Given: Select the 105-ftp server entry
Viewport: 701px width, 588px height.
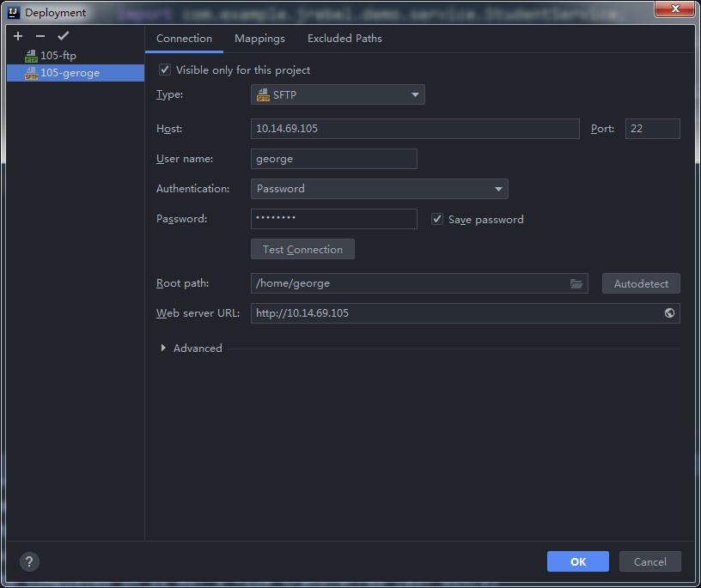Looking at the screenshot, I should coord(58,56).
